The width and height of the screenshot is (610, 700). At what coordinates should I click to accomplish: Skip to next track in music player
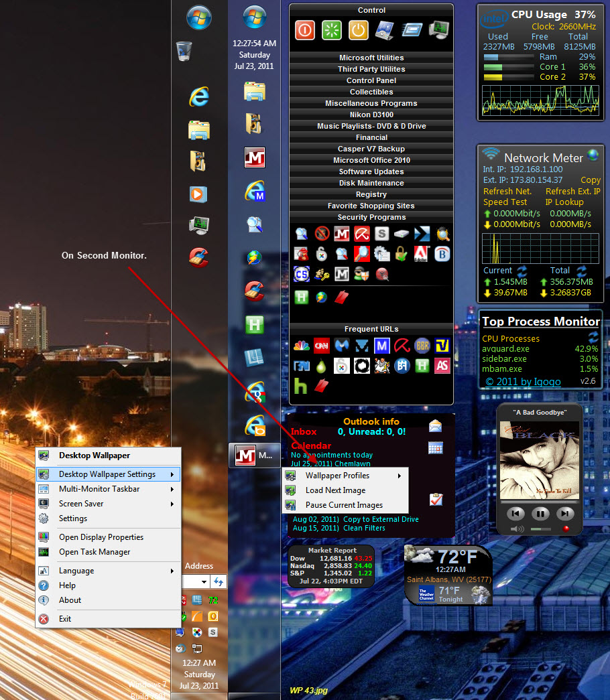tap(566, 514)
